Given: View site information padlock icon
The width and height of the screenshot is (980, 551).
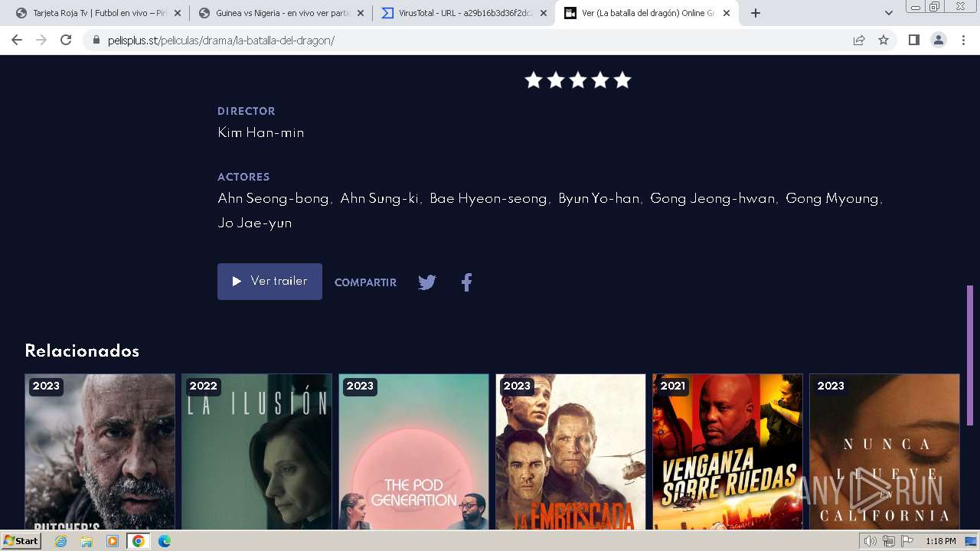Looking at the screenshot, I should click(x=96, y=41).
